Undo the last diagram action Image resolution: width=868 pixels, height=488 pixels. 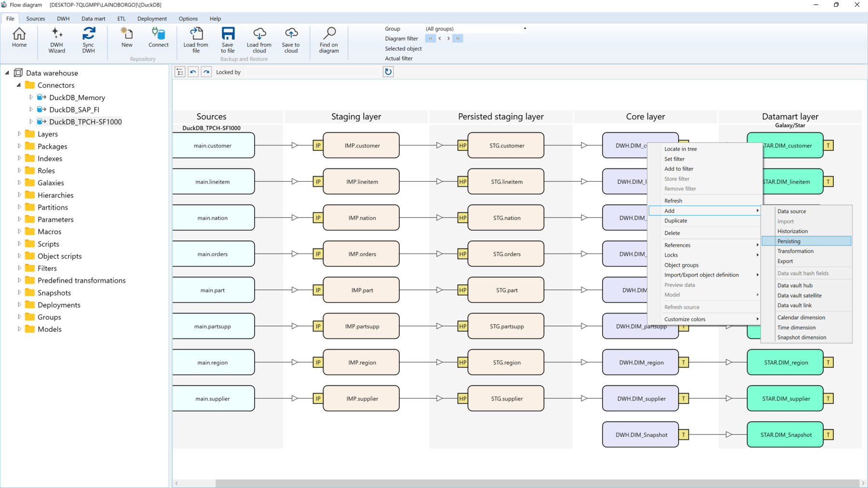(193, 72)
